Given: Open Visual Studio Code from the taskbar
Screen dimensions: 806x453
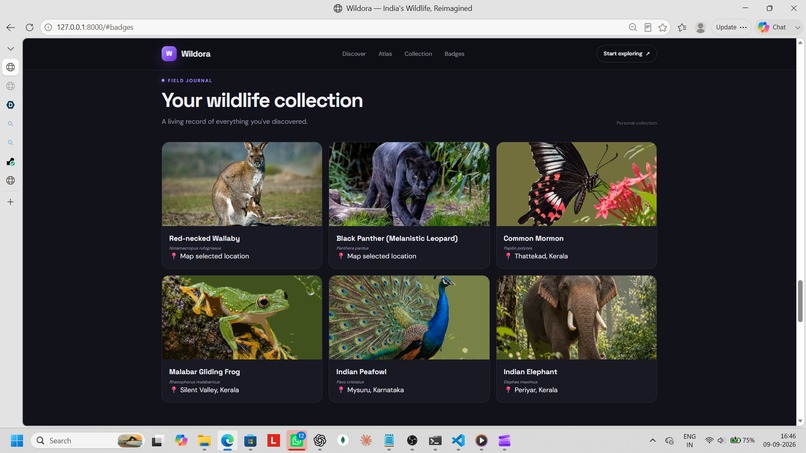Looking at the screenshot, I should click(458, 441).
